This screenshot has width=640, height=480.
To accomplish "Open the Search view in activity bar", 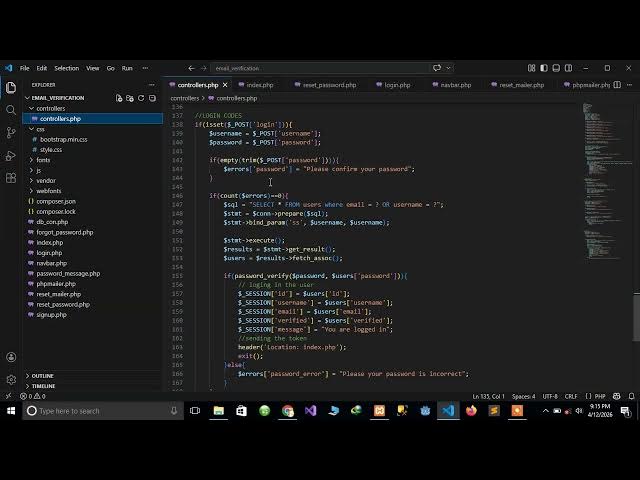I will (x=11, y=110).
